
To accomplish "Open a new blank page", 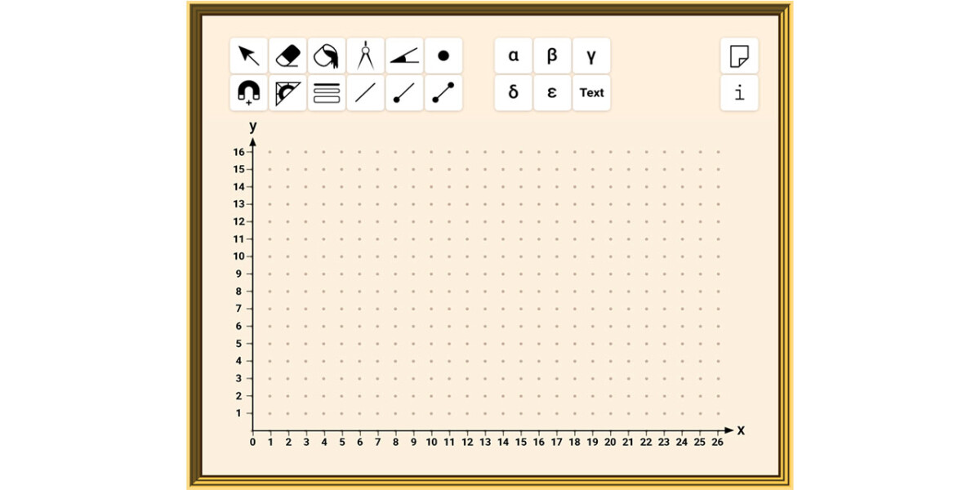I will [739, 56].
